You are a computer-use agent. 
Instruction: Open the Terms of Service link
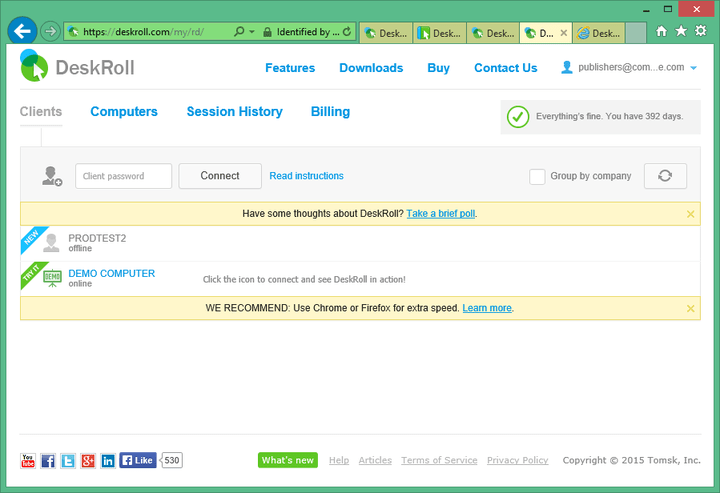coord(439,460)
